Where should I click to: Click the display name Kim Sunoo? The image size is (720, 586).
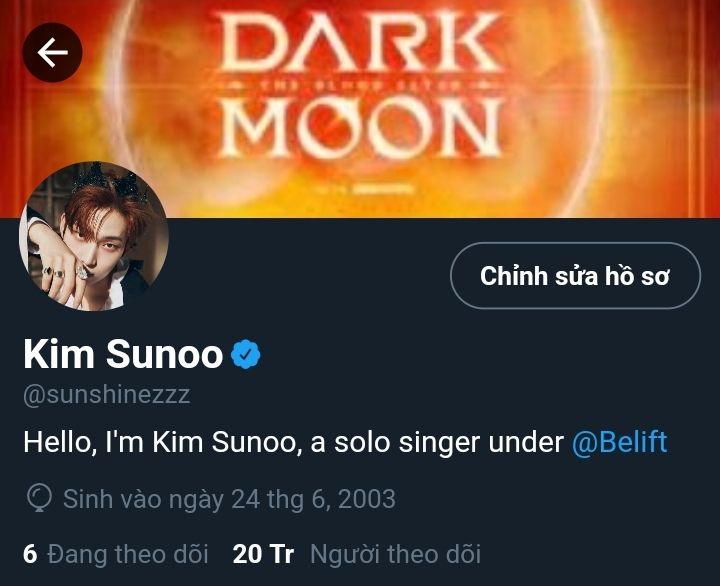(x=123, y=354)
